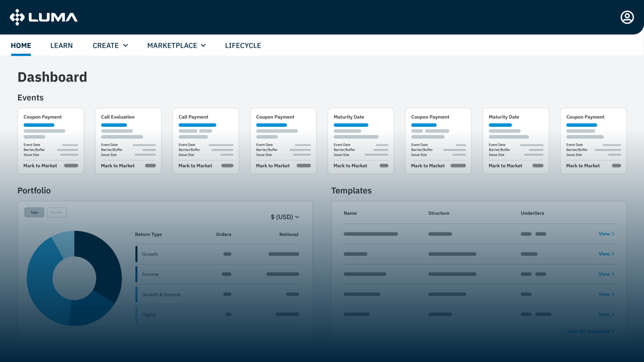Click the Mark to Market pill on the Call Payment card
Viewport: 644px width, 362px height.
228,166
